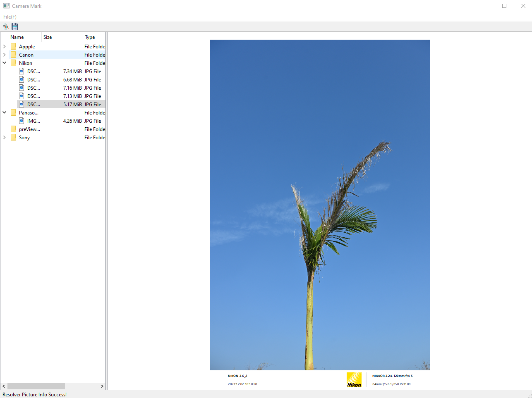532x398 pixels.
Task: Click the 6.68 MiB size cell
Action: point(72,80)
